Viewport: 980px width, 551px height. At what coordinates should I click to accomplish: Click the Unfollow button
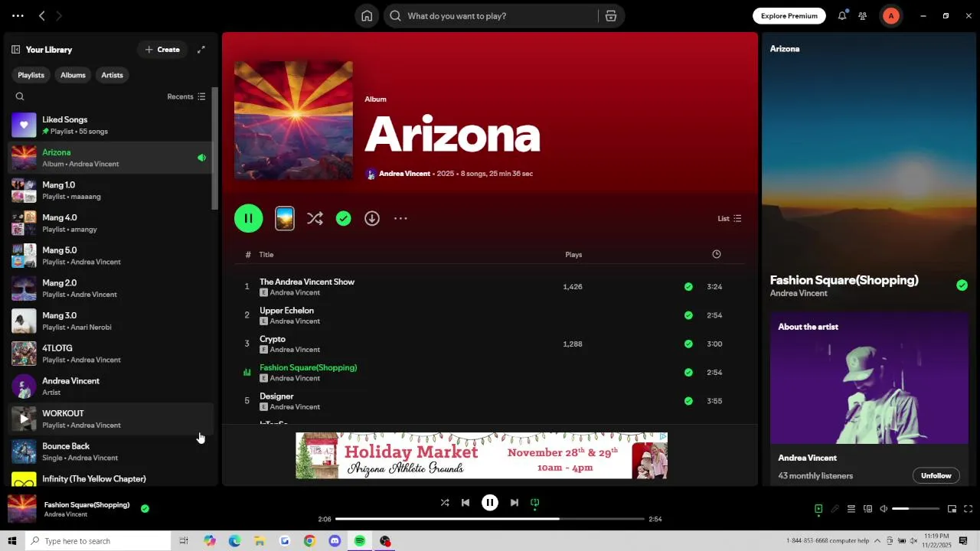936,476
